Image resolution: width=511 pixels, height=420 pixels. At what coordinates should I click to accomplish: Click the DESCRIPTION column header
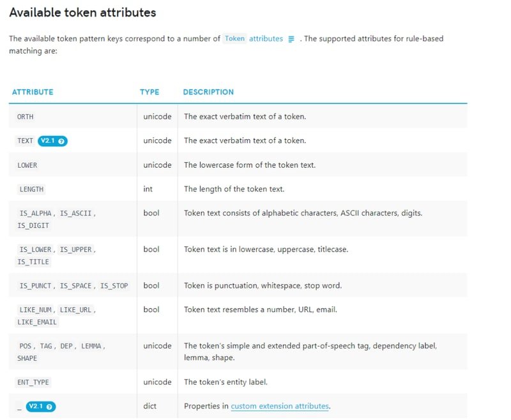(208, 92)
